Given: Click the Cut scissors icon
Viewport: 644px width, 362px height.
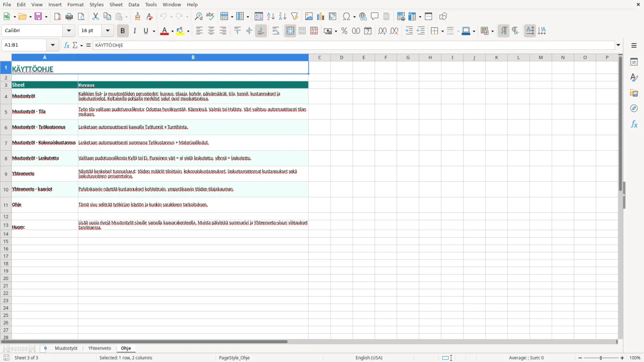Looking at the screenshot, I should click(x=96, y=17).
